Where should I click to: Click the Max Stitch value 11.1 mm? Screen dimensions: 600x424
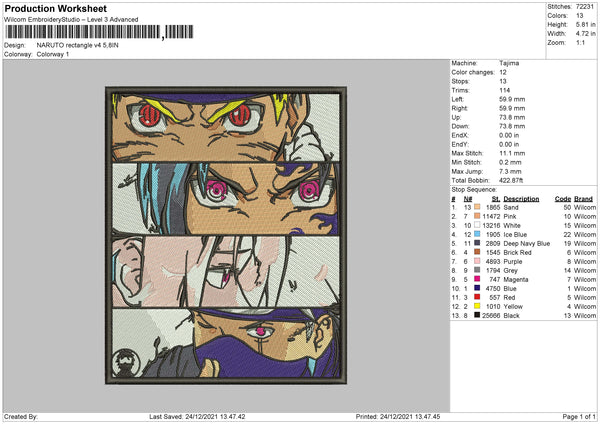click(x=510, y=153)
